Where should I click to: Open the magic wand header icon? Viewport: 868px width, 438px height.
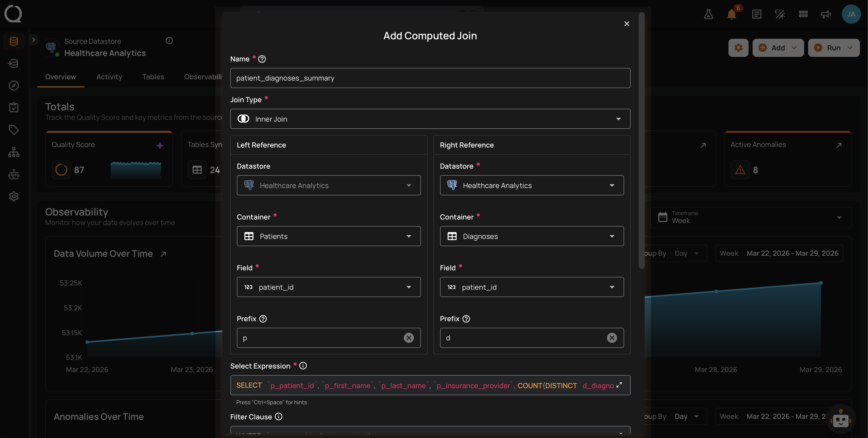tap(780, 14)
